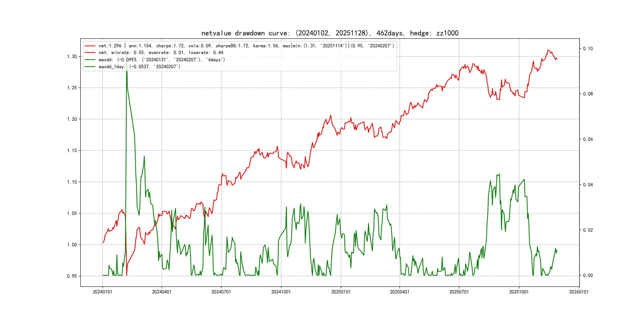The image size is (644, 322).
Task: Click the 20240101 x-axis date label
Action: [x=103, y=292]
